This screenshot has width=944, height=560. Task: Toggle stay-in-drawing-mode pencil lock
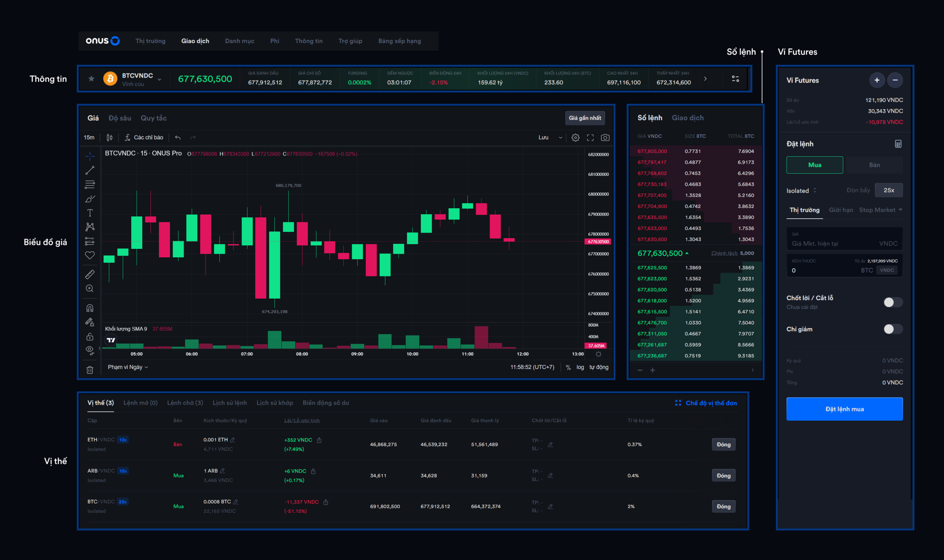coord(90,322)
